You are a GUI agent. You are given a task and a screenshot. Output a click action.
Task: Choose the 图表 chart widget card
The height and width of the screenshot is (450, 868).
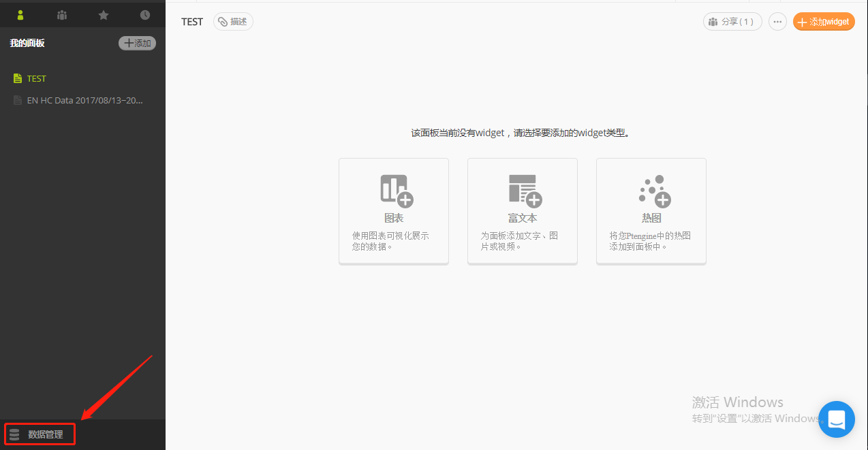click(394, 211)
